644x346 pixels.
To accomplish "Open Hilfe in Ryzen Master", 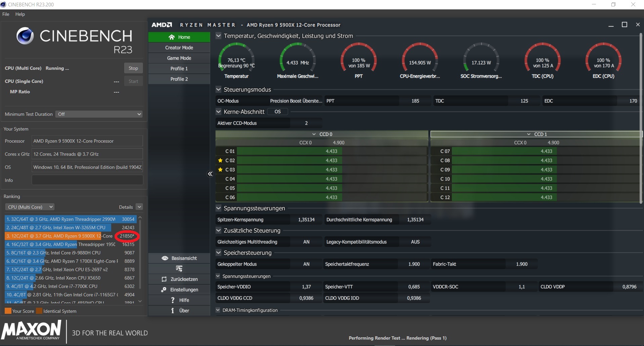I will [x=179, y=300].
